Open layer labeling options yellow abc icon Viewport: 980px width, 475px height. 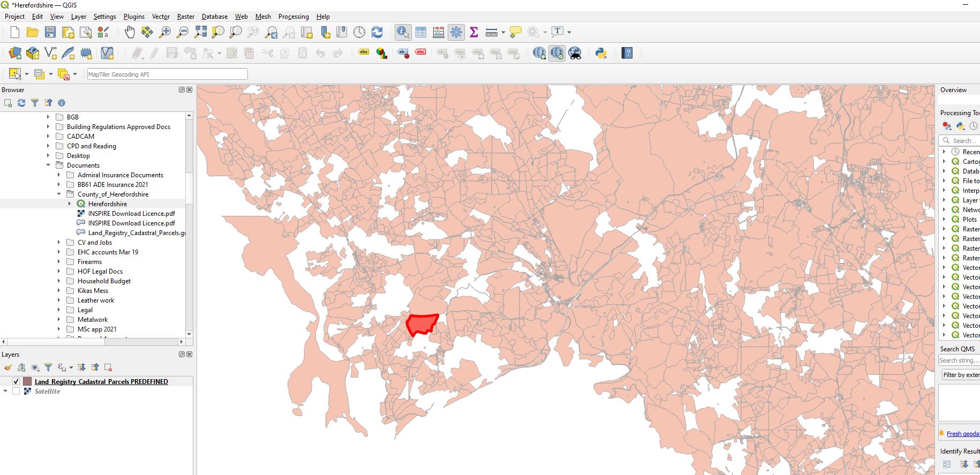pyautogui.click(x=364, y=52)
